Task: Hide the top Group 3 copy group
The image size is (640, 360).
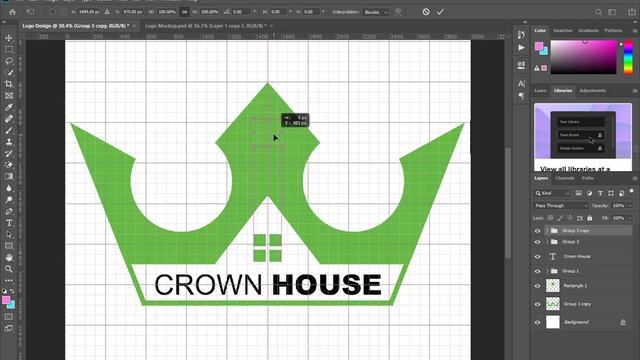Action: click(537, 231)
